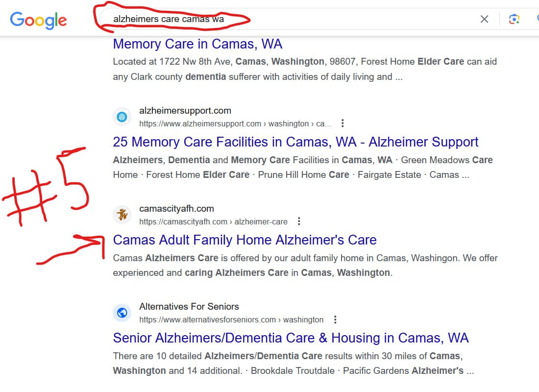The image size is (539, 392).
Task: Open more options for Alternatives For Seniors result
Action: [335, 319]
